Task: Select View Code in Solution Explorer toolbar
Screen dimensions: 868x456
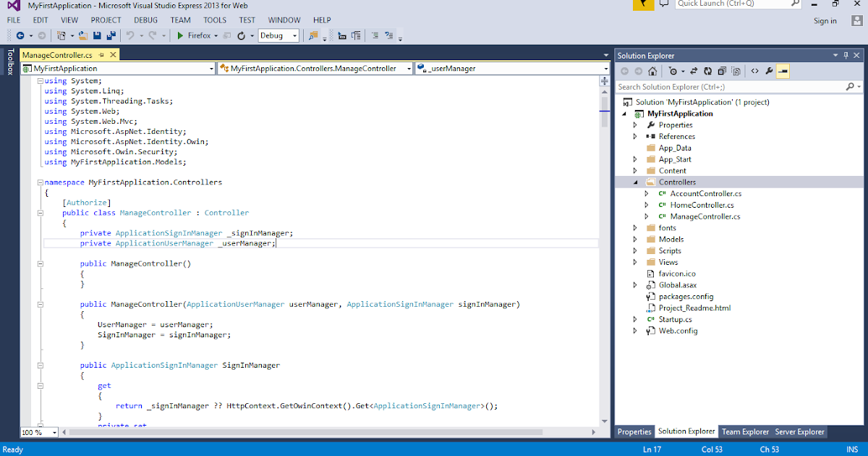Action: point(754,70)
